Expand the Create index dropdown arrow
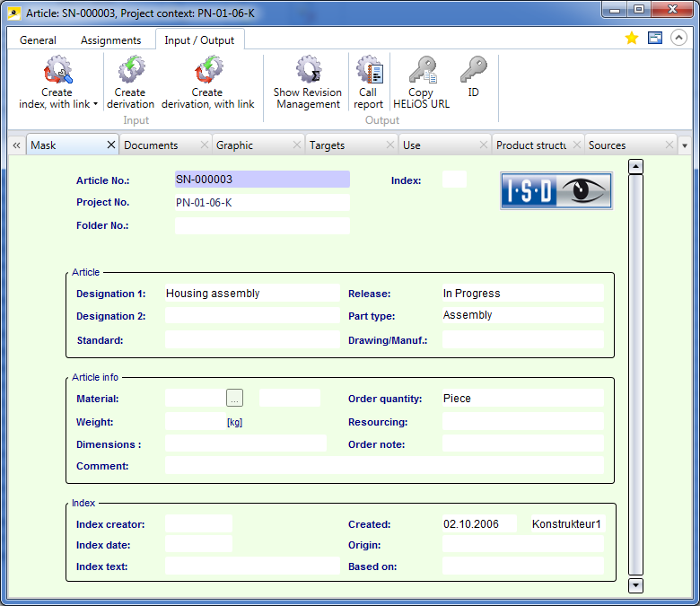700x606 pixels. (95, 105)
